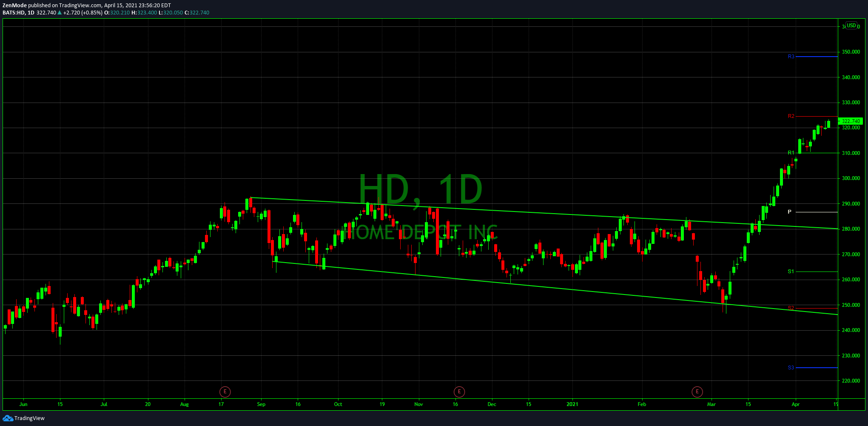Click the 330.000 price axis label
868x426 pixels.
pos(851,103)
